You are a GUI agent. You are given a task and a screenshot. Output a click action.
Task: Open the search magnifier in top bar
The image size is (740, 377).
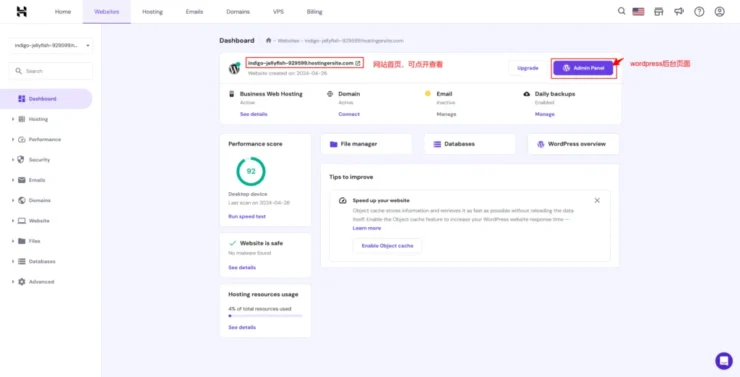[622, 11]
